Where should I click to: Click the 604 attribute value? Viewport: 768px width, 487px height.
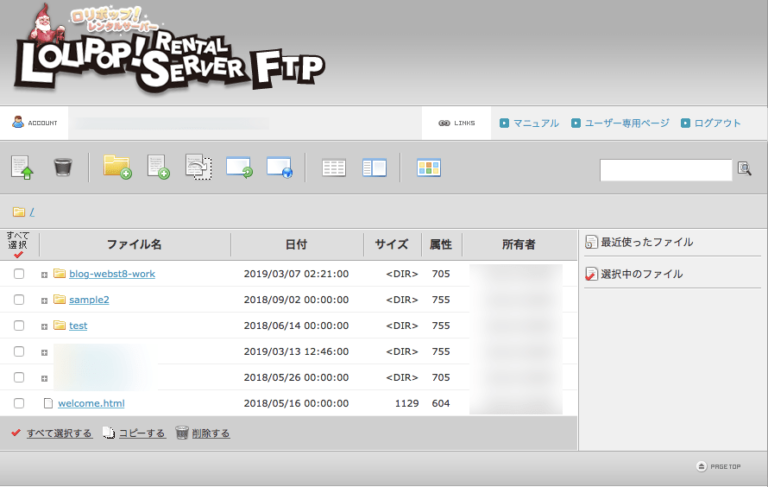[x=441, y=403]
